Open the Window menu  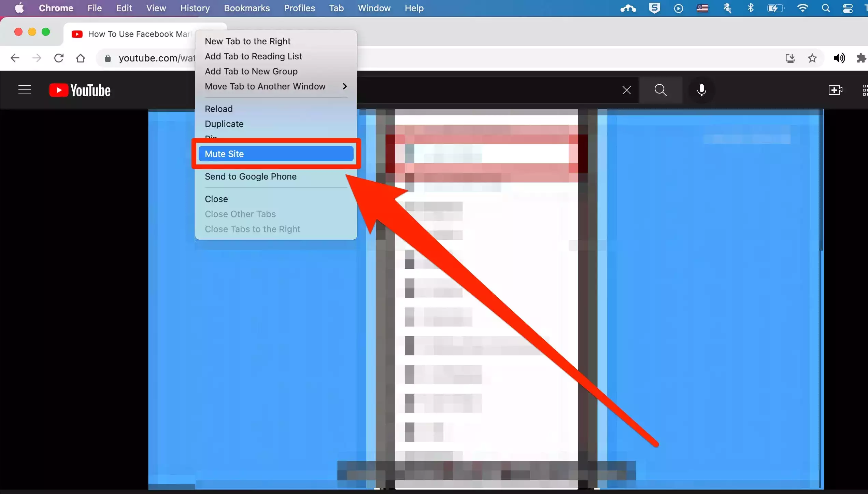click(374, 8)
